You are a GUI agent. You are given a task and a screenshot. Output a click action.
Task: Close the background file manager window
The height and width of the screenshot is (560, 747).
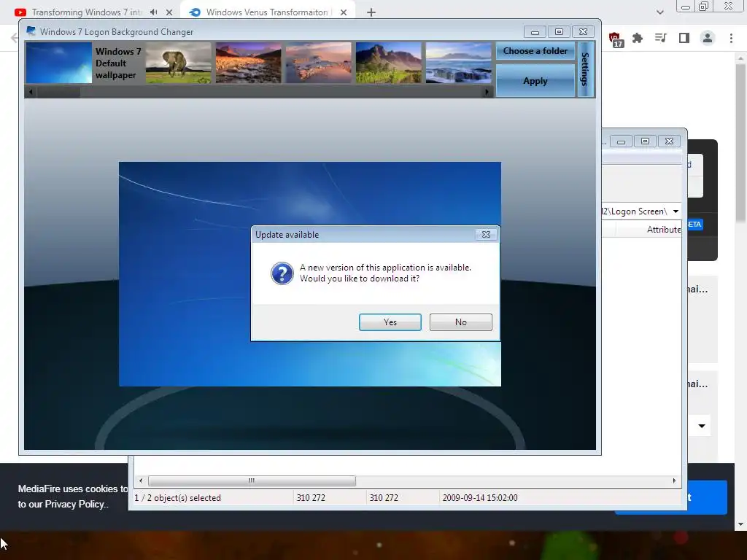(x=670, y=141)
